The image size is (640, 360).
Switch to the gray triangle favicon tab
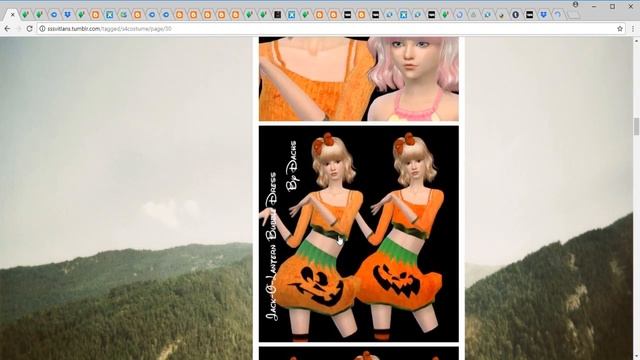(x=473, y=15)
